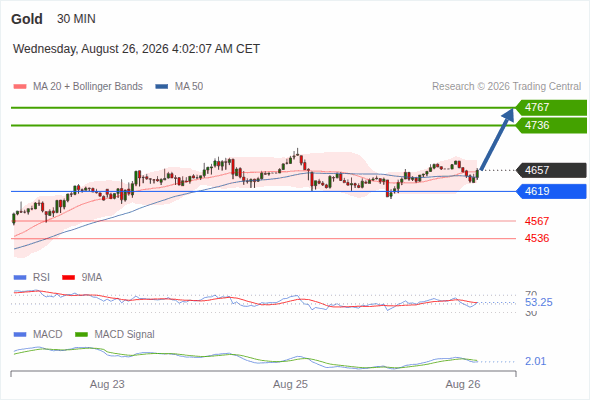Click the 4619 blue pivot price tag
This screenshot has width=590, height=400.
(x=551, y=192)
